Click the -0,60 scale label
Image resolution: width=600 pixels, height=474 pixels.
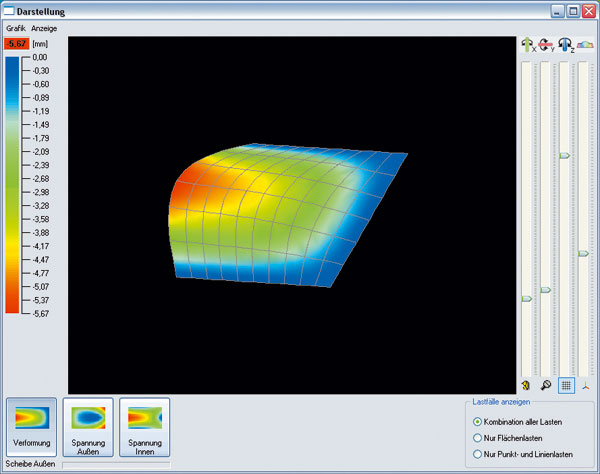tap(40, 84)
